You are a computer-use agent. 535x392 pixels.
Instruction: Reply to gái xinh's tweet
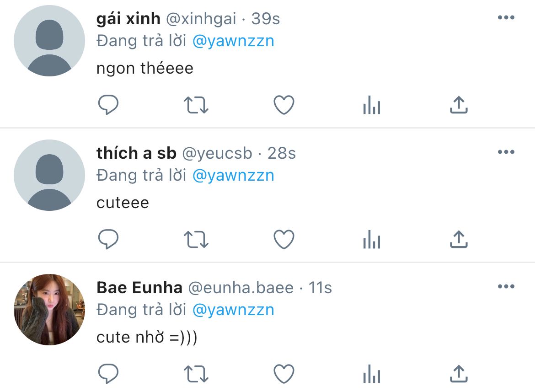point(108,105)
